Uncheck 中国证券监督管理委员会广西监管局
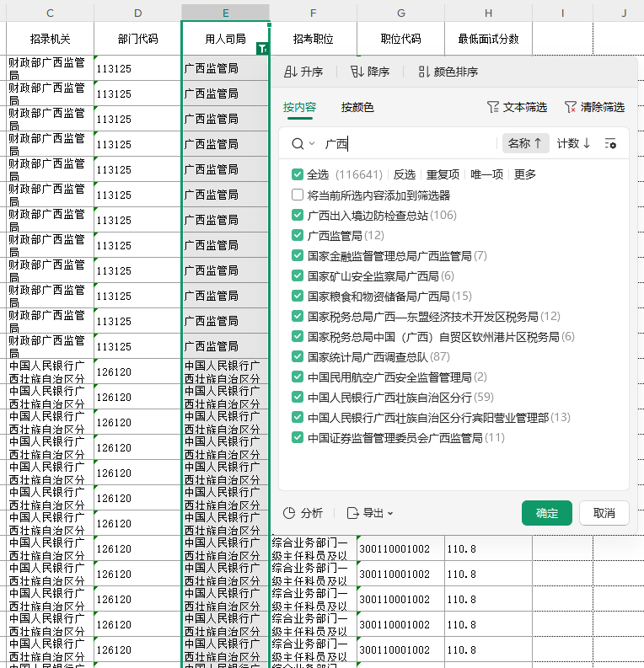This screenshot has height=668, width=644. 297,437
